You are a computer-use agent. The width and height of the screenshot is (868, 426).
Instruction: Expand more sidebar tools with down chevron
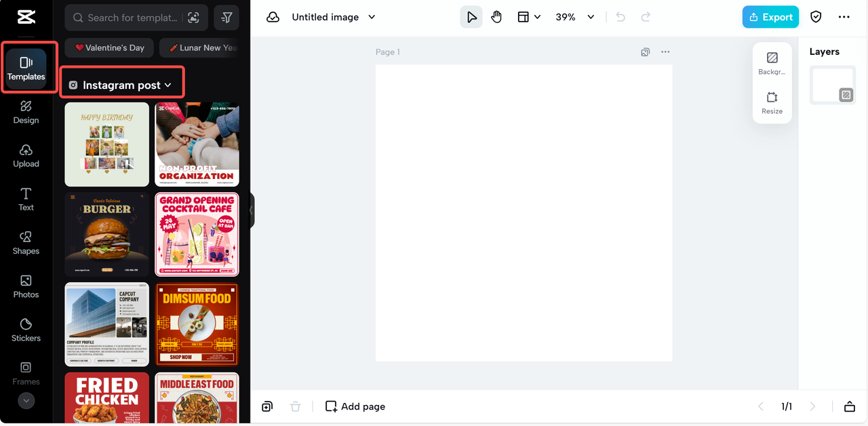(x=26, y=401)
